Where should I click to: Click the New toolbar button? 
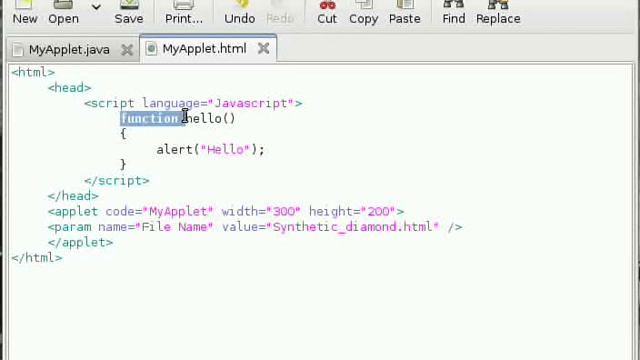coord(24,12)
